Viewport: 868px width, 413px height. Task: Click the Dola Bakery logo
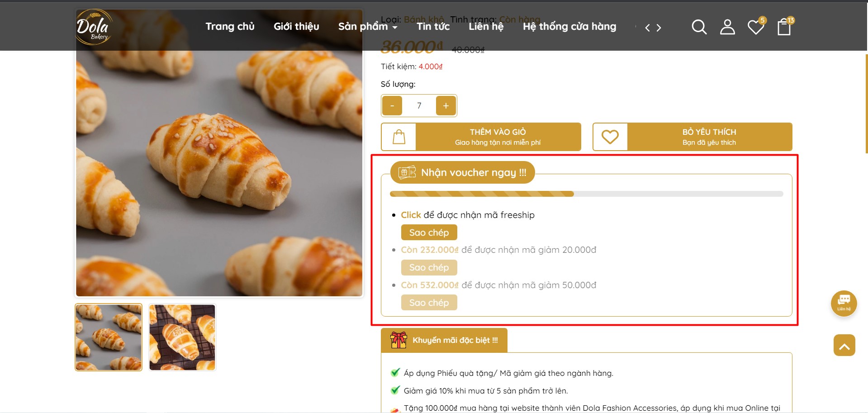click(x=94, y=27)
